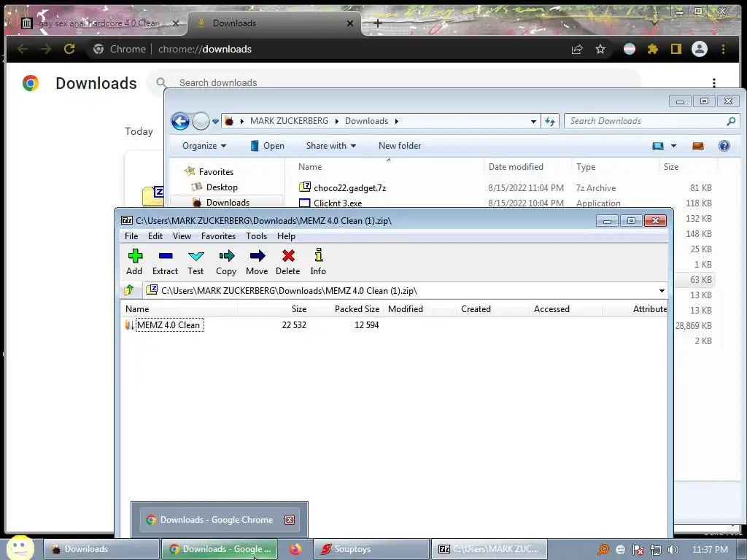
Task: Open the 7-Zip Favorites menu
Action: coord(218,236)
